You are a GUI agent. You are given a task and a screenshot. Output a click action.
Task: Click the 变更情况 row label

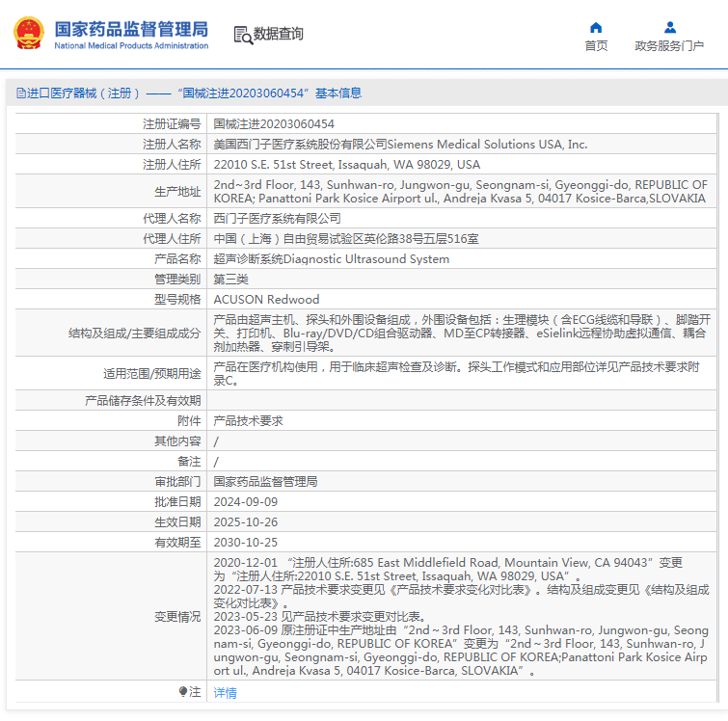coord(177,616)
